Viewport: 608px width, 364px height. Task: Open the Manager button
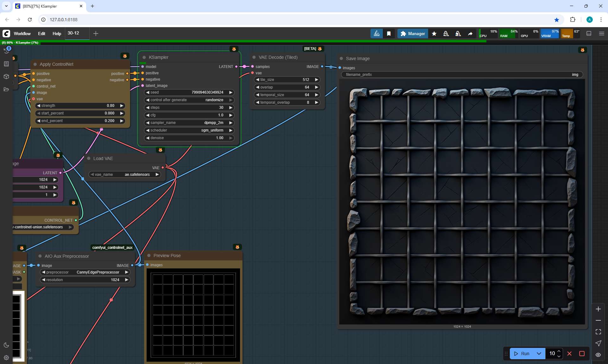coord(413,34)
